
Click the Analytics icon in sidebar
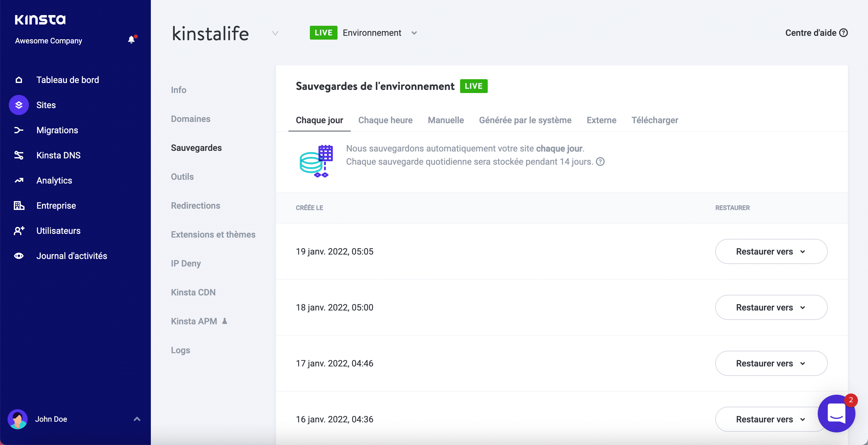click(x=19, y=180)
